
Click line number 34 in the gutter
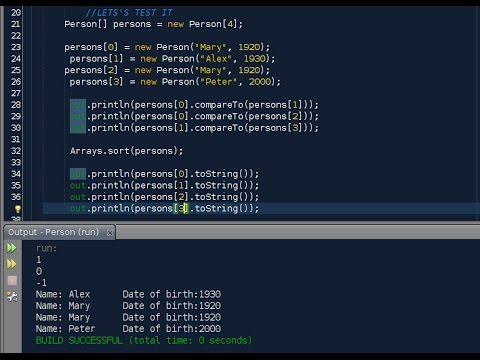point(16,174)
